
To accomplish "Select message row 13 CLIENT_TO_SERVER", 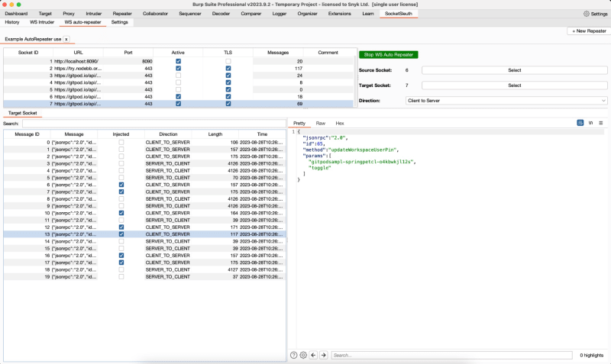I will (144, 234).
